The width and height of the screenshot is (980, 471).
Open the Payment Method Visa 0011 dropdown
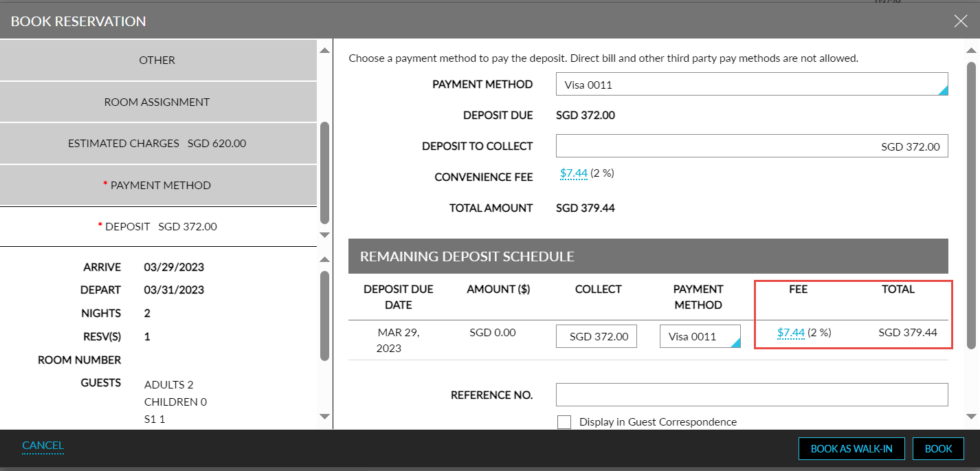pos(751,85)
